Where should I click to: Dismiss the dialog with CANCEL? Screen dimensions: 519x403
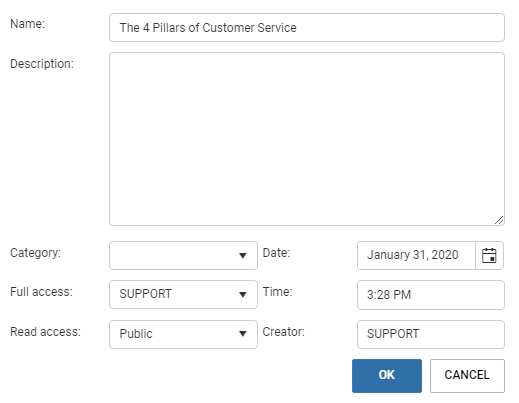click(x=467, y=376)
